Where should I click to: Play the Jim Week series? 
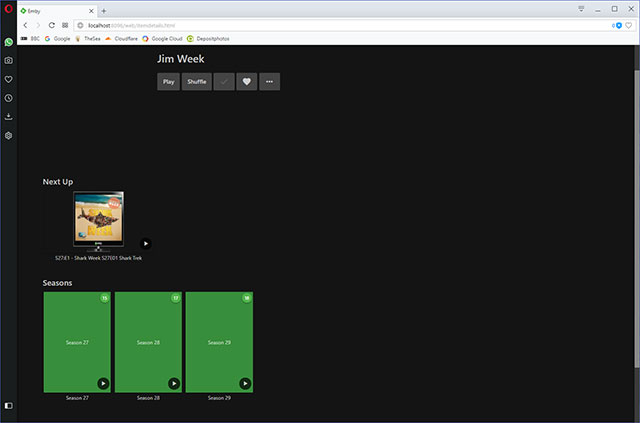point(169,82)
